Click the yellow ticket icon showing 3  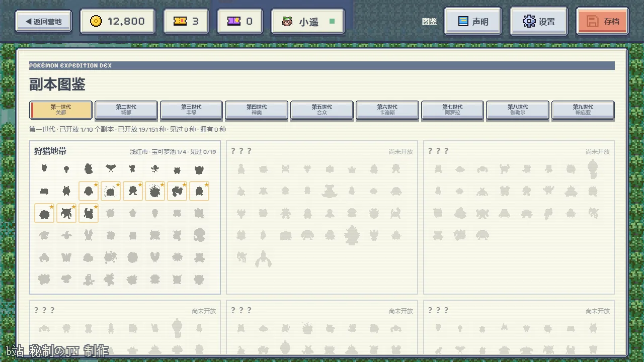[180, 21]
